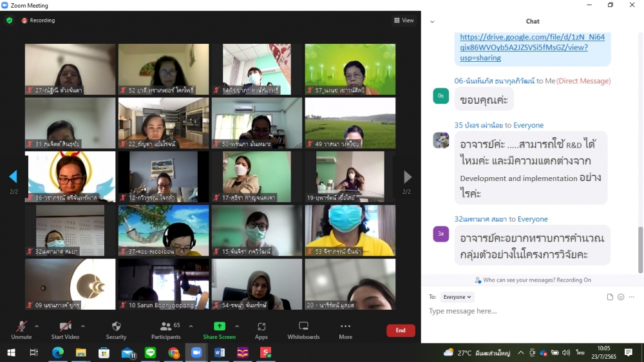Open the chat more-options ellipsis menu
Image resolution: width=644 pixels, height=362 pixels.
(632, 297)
